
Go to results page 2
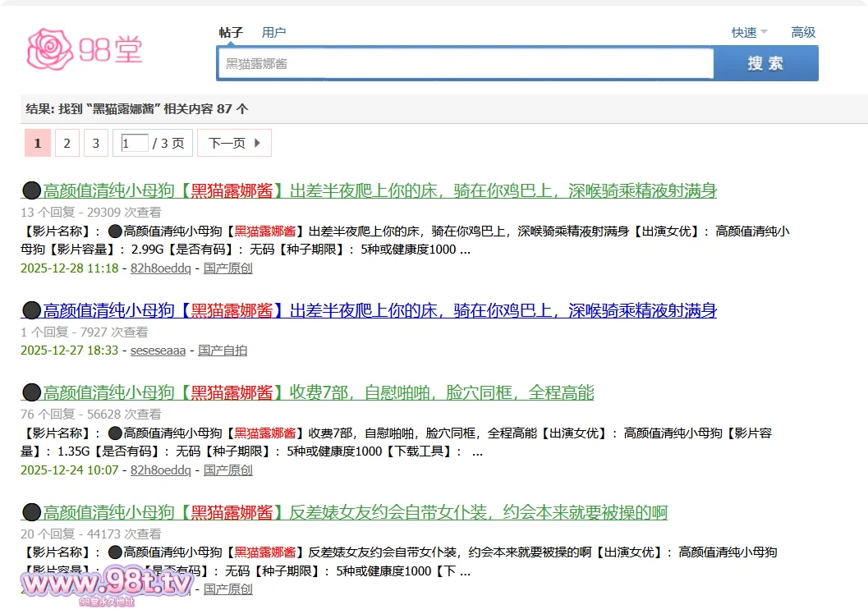67,142
